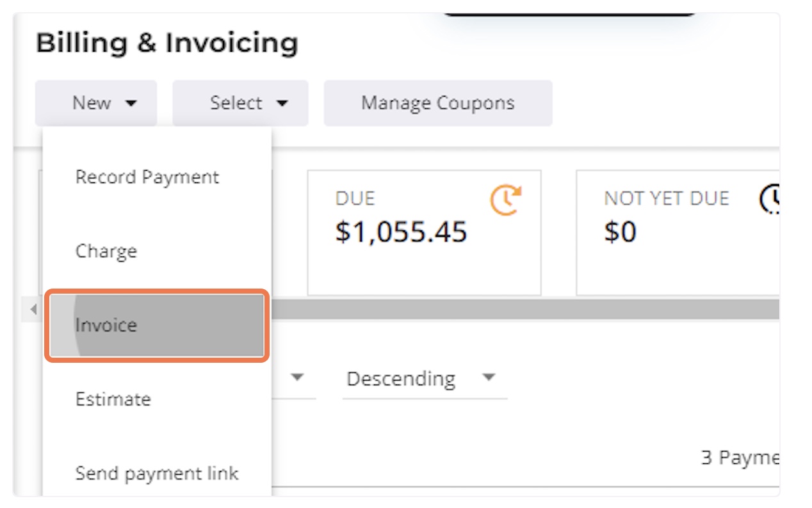Expand the Descending sort order dropdown
The image size is (812, 508).
coord(425,379)
